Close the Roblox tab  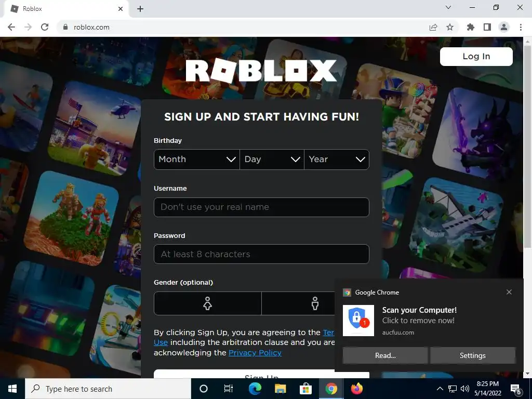(x=121, y=9)
